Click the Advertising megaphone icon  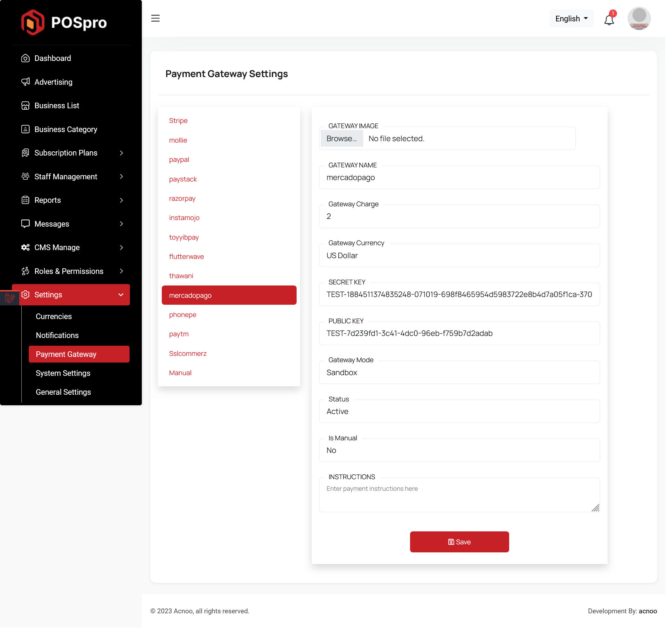point(25,82)
